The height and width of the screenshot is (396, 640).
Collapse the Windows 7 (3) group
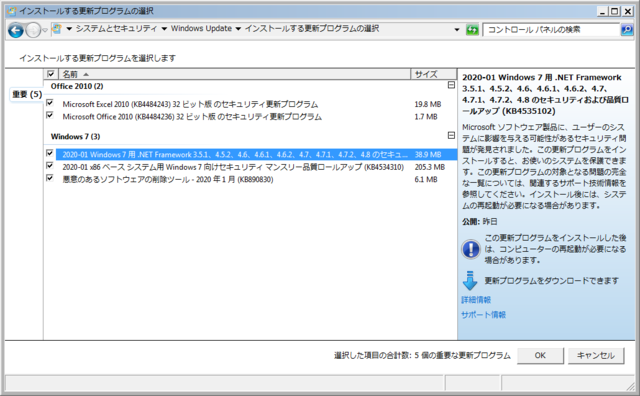pos(451,135)
